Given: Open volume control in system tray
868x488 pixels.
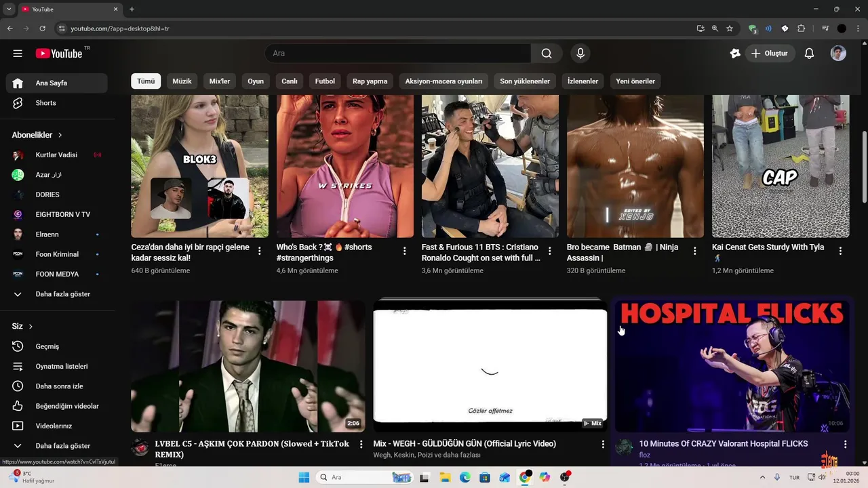Looking at the screenshot, I should coord(821,477).
